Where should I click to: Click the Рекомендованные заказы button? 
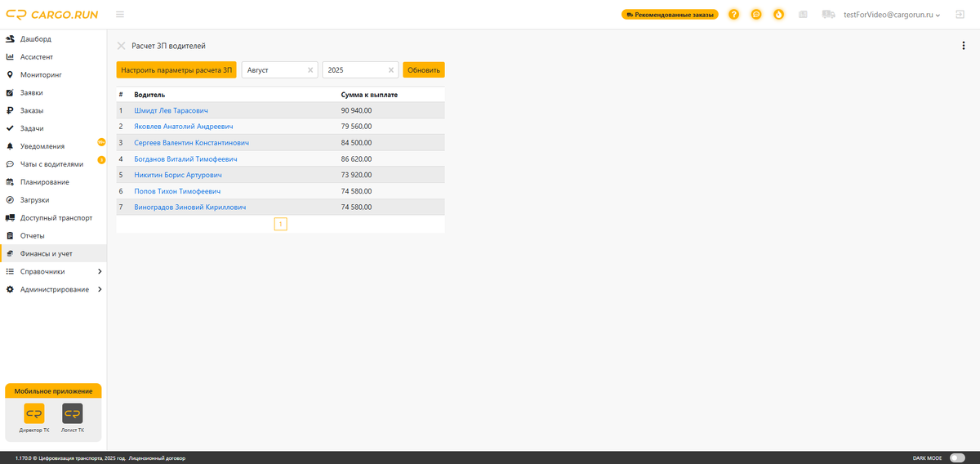(x=670, y=15)
